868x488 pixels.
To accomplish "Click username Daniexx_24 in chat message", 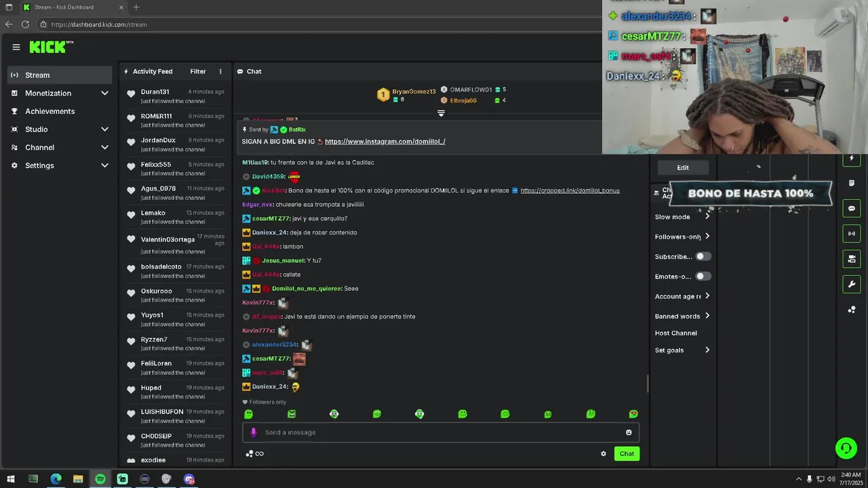I will [x=270, y=232].
